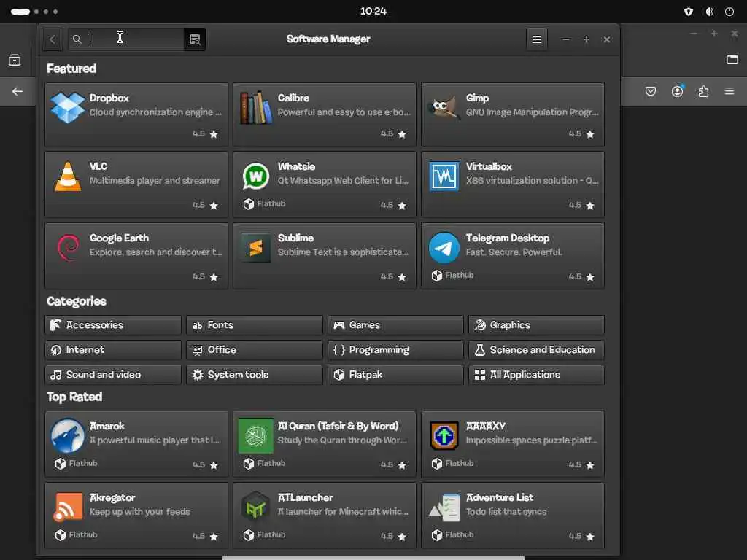
Task: Click the Dropbox app icon
Action: 67,108
